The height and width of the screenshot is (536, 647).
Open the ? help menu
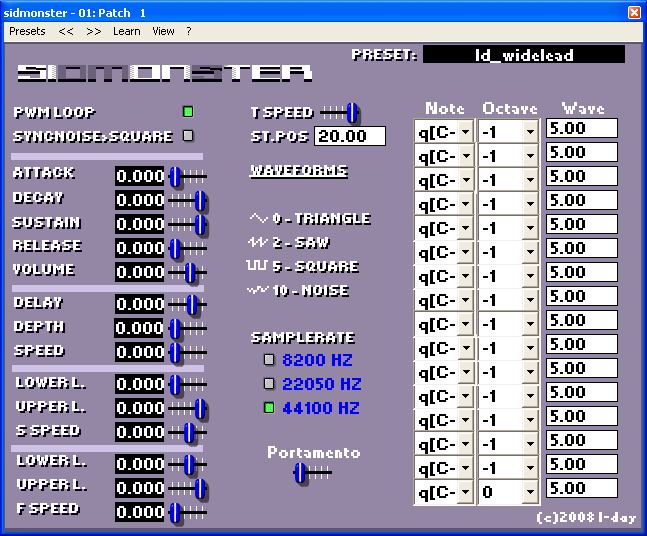189,31
